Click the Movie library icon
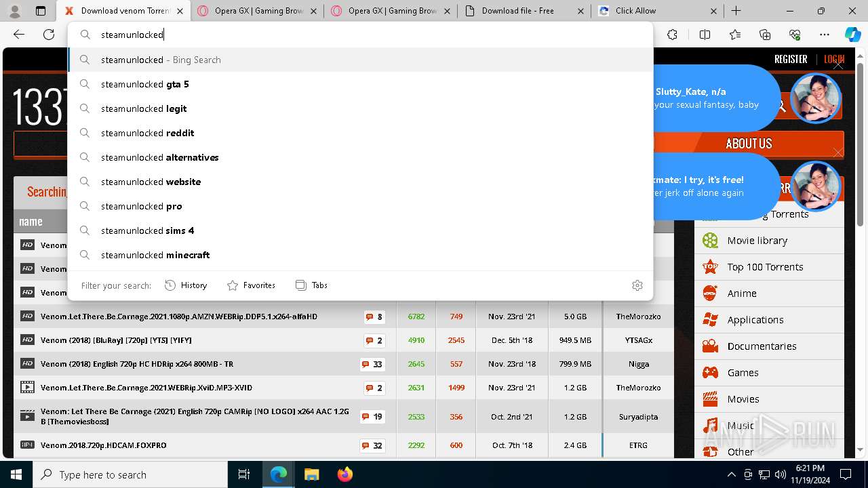The image size is (868, 488). click(x=710, y=240)
